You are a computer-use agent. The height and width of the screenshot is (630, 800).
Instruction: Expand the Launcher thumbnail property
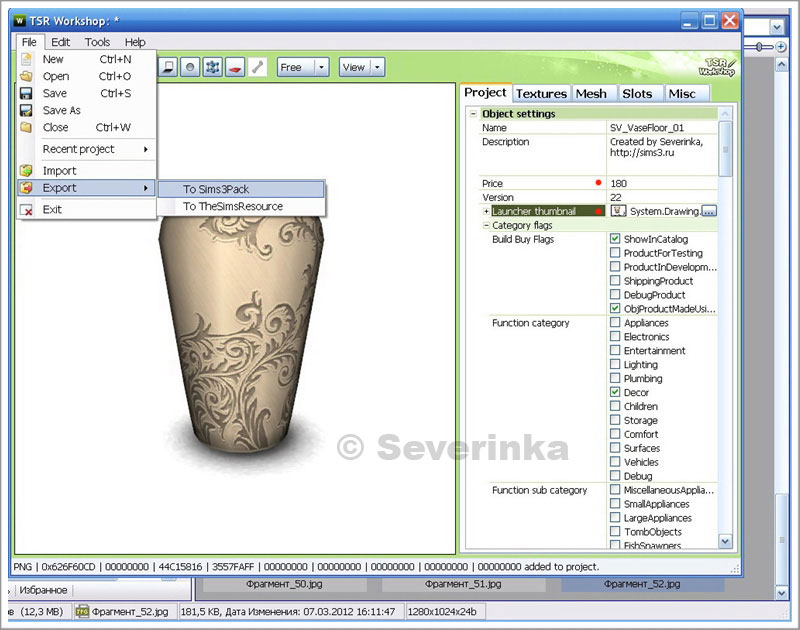tap(486, 212)
